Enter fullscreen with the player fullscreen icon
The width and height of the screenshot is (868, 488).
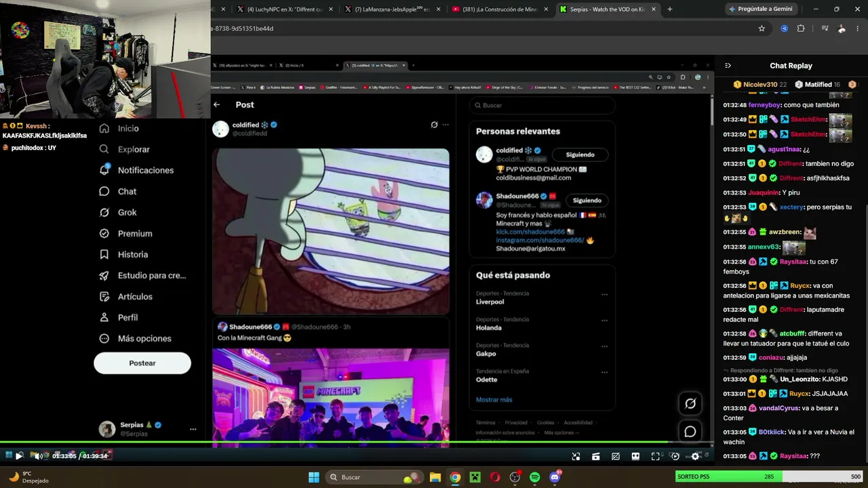655,456
